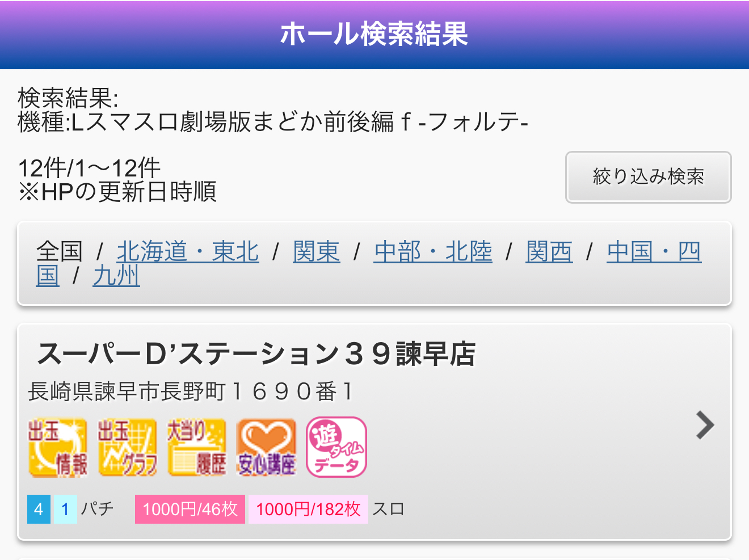Filter by 九州 region

click(x=116, y=276)
